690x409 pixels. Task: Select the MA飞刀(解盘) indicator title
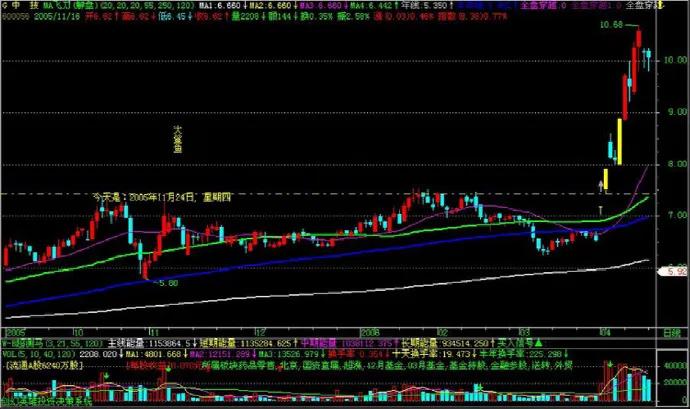[71, 5]
